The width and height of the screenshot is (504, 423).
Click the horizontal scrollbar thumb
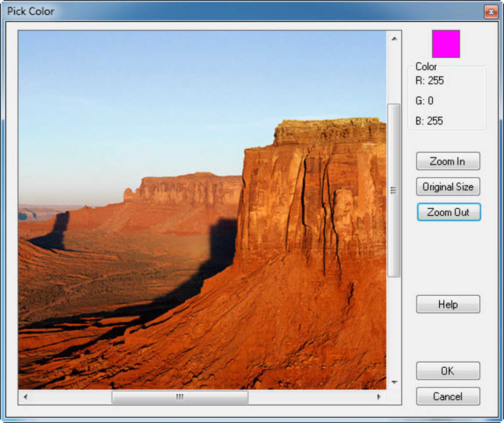pos(179,396)
